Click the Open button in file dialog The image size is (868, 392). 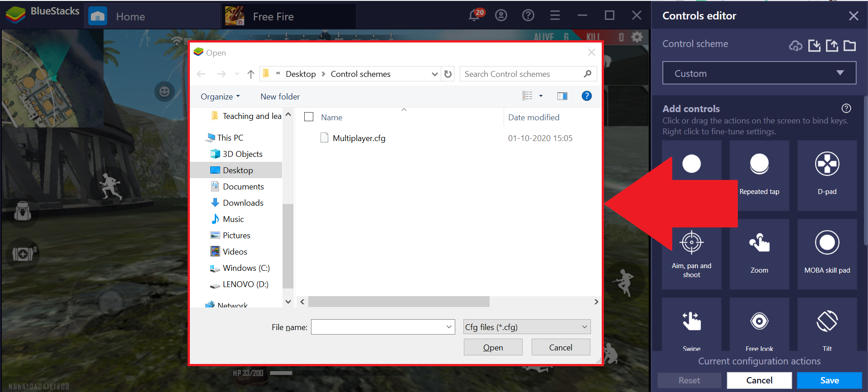pos(493,347)
